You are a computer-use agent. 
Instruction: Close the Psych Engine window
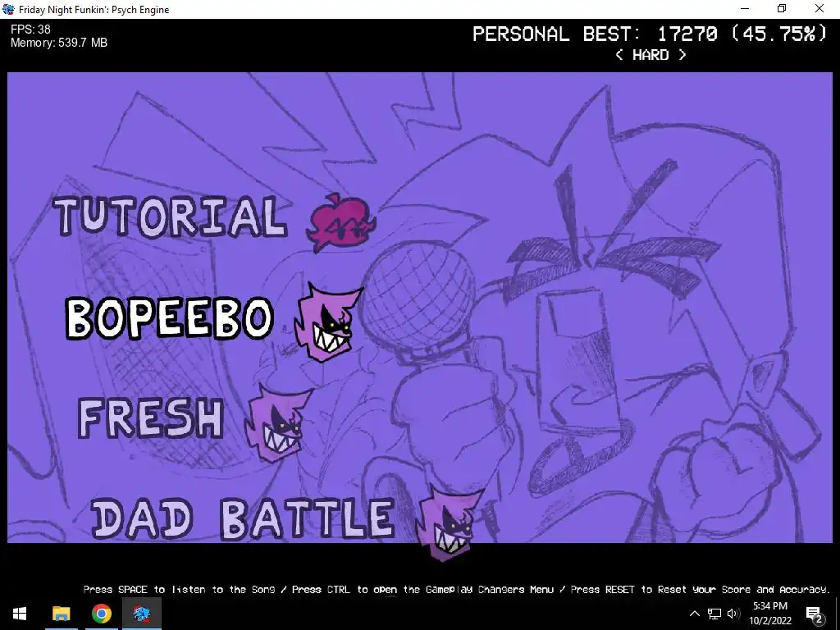coord(819,8)
